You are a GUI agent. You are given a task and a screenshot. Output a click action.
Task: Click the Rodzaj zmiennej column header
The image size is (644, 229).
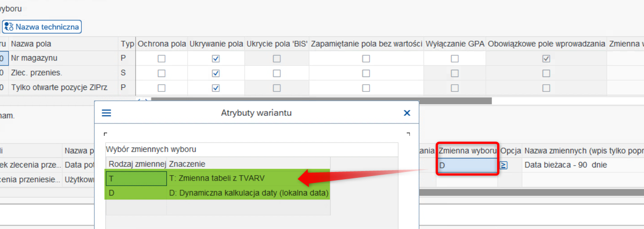point(136,164)
